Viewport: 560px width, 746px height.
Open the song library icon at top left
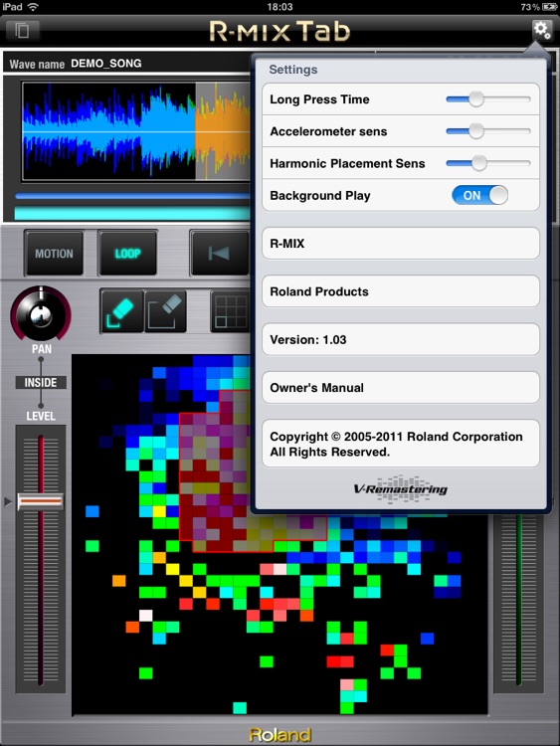coord(22,31)
